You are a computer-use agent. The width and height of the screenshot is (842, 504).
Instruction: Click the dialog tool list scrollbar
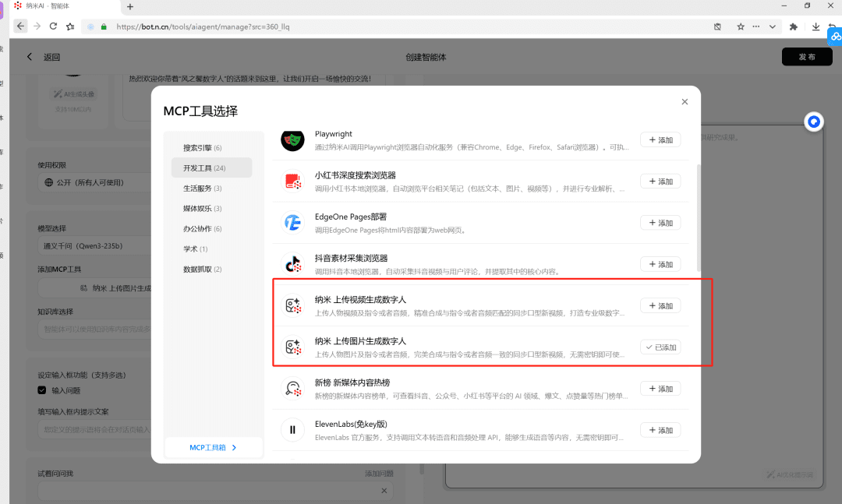coord(698,217)
